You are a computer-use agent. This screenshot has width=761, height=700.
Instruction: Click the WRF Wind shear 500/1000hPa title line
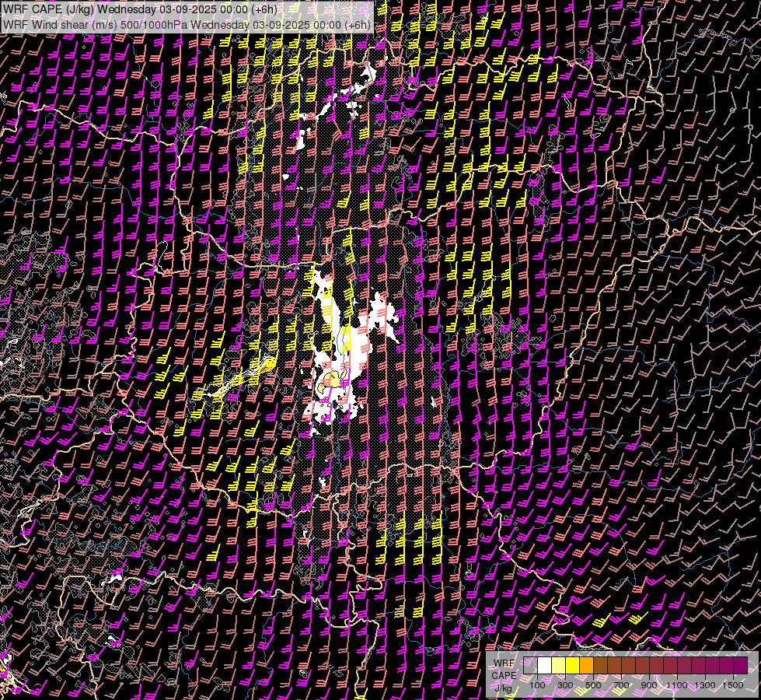[x=187, y=25]
